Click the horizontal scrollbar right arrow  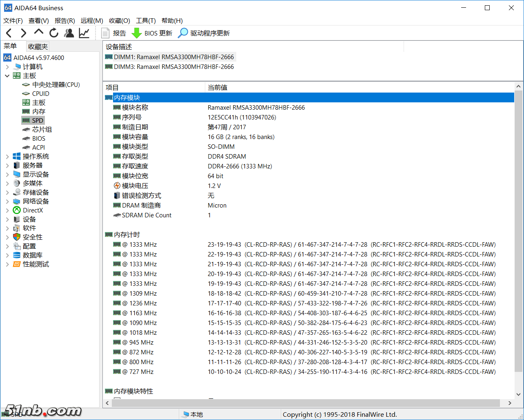510,403
